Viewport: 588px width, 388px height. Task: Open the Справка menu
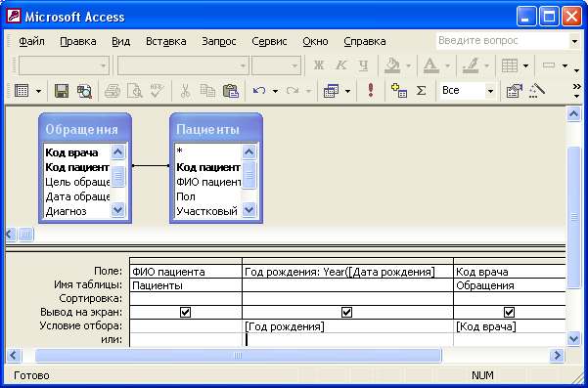pos(365,41)
